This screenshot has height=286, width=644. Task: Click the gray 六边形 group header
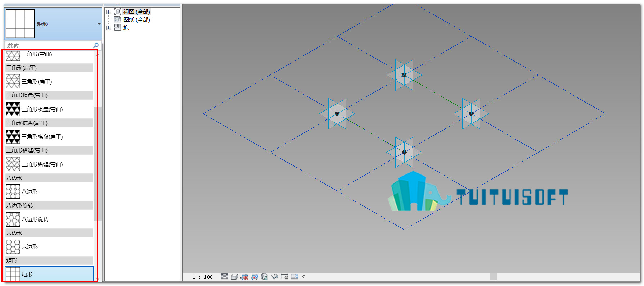tap(49, 233)
